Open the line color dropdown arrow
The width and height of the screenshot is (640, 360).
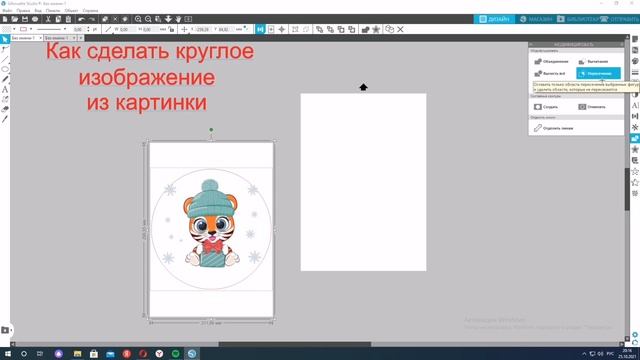tap(31, 29)
